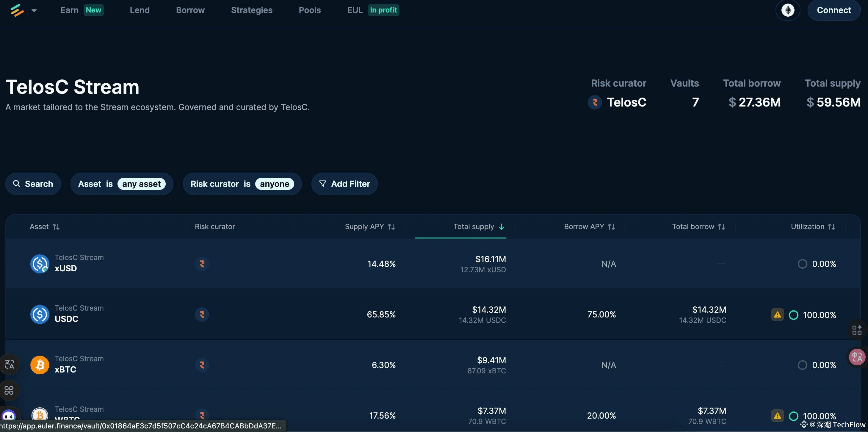Click the Add Filter button

click(344, 184)
